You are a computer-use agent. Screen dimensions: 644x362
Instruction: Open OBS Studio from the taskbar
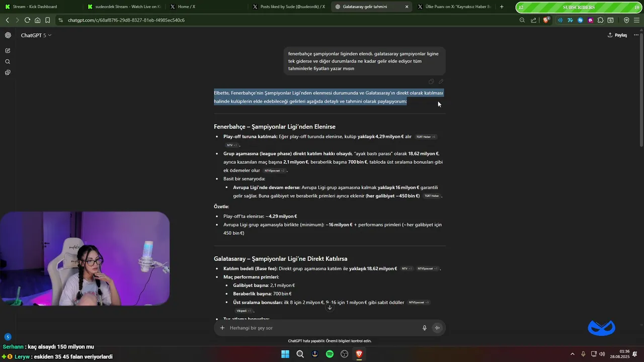(345, 354)
